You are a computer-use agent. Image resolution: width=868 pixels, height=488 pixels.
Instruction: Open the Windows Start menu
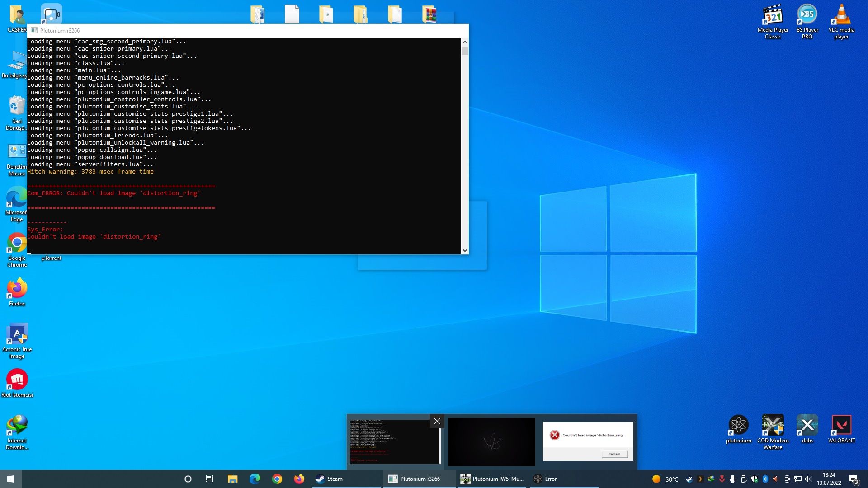[11, 479]
